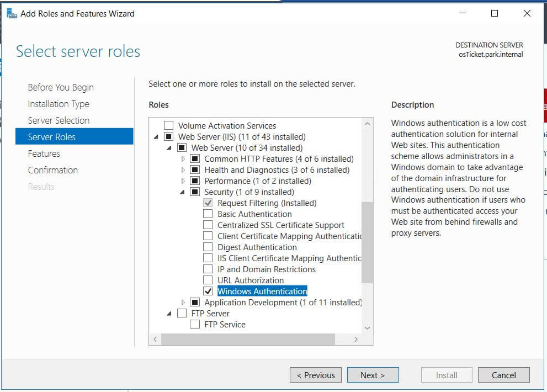This screenshot has width=547, height=392.
Task: Select Centralized SSL Certificate Support label
Action: (x=281, y=225)
